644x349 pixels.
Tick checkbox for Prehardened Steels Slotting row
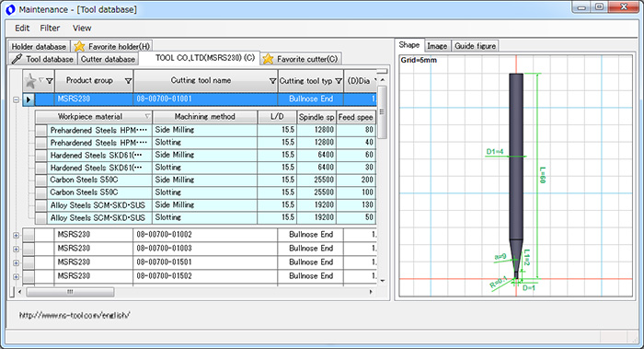click(41, 143)
